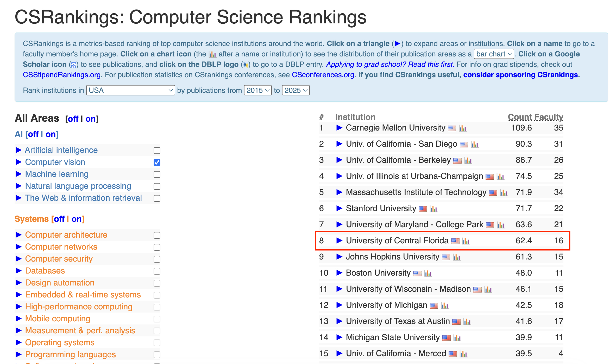The image size is (616, 364).
Task: Turn Systems areas off
Action: coord(59,219)
